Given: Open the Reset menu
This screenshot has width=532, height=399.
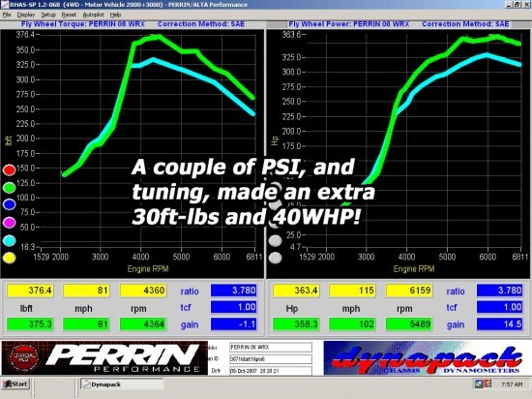Looking at the screenshot, I should point(69,15).
